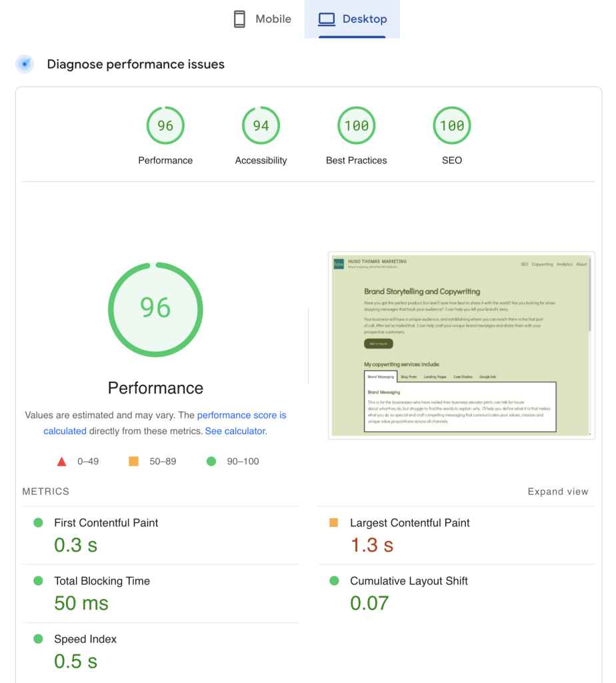
Task: Click the mobile phone icon
Action: [239, 19]
